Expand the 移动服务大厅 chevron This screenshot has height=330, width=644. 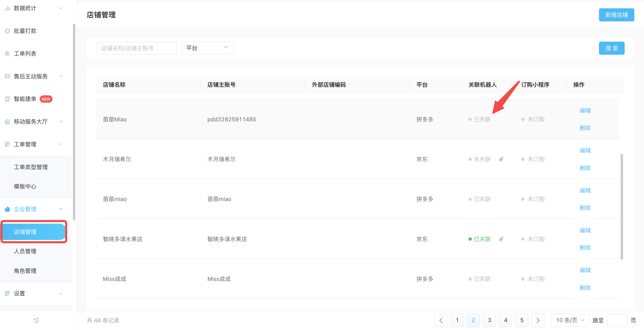[x=61, y=122]
